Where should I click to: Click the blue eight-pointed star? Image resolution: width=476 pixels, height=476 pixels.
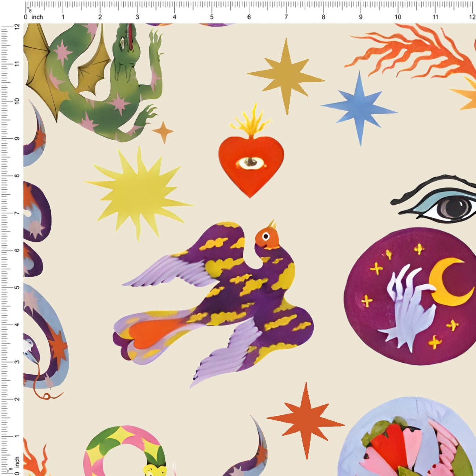coord(360,109)
